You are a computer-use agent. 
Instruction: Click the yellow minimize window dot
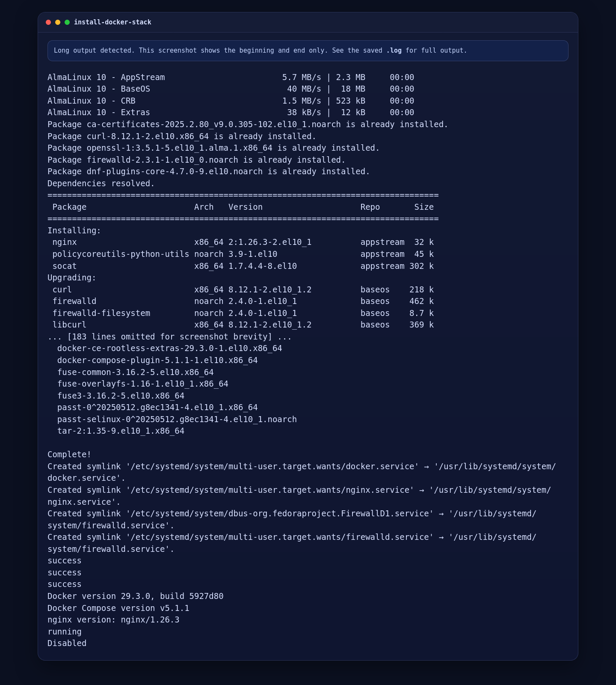point(58,22)
